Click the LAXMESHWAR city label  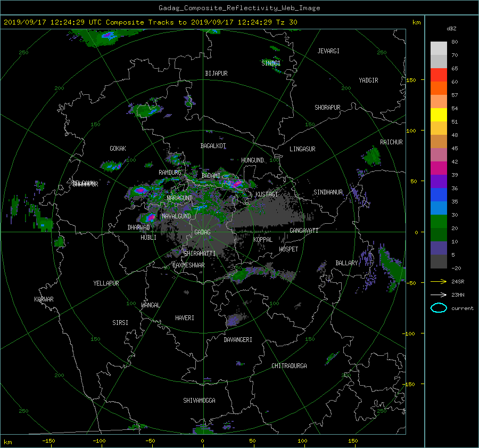click(x=188, y=265)
